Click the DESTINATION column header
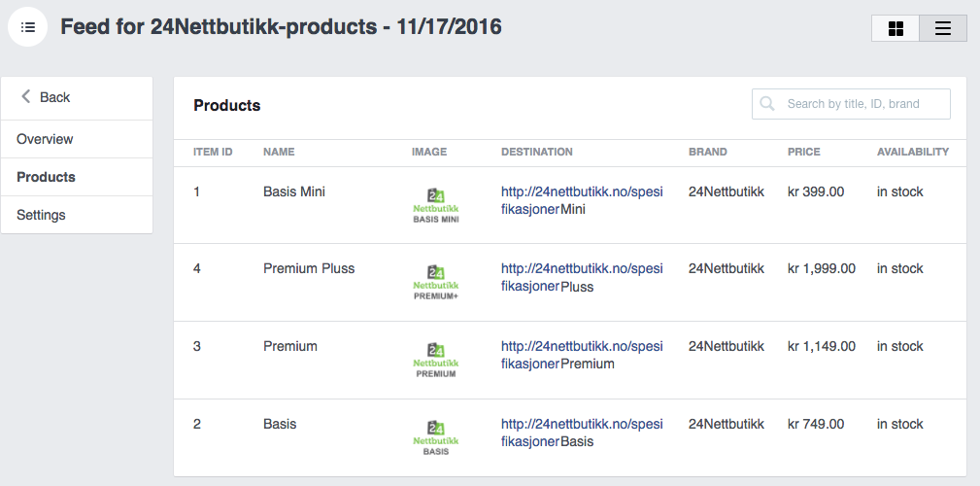 (537, 152)
